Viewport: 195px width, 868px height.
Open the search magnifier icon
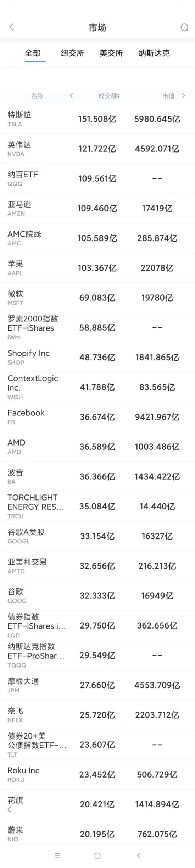click(184, 27)
